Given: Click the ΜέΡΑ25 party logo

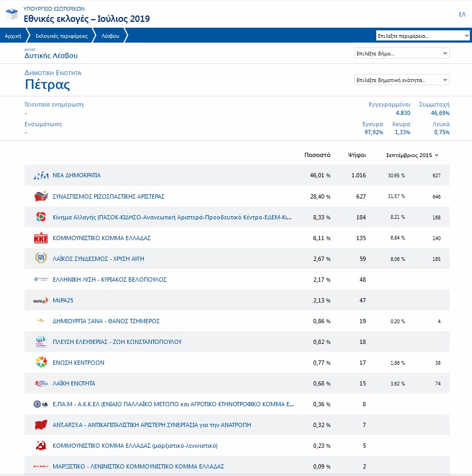Looking at the screenshot, I should click(41, 300).
